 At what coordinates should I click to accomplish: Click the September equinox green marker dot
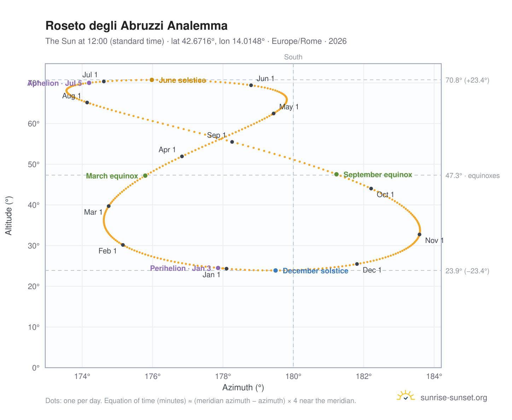click(x=336, y=174)
